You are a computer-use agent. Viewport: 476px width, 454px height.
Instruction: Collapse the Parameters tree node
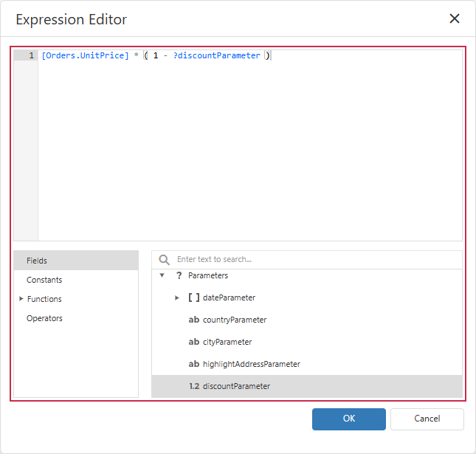tap(162, 275)
